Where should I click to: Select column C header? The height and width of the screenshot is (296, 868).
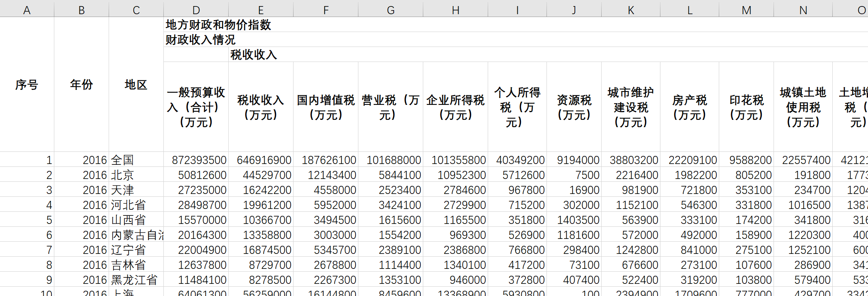[136, 10]
